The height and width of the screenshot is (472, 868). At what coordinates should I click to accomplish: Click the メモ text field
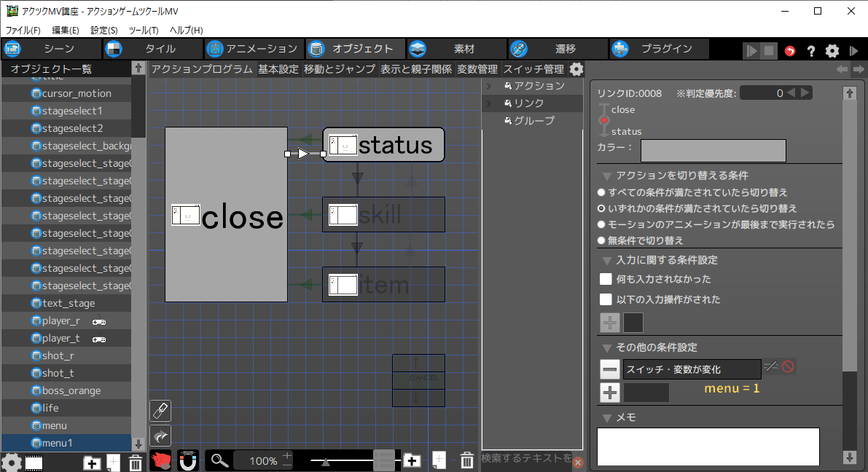[708, 446]
